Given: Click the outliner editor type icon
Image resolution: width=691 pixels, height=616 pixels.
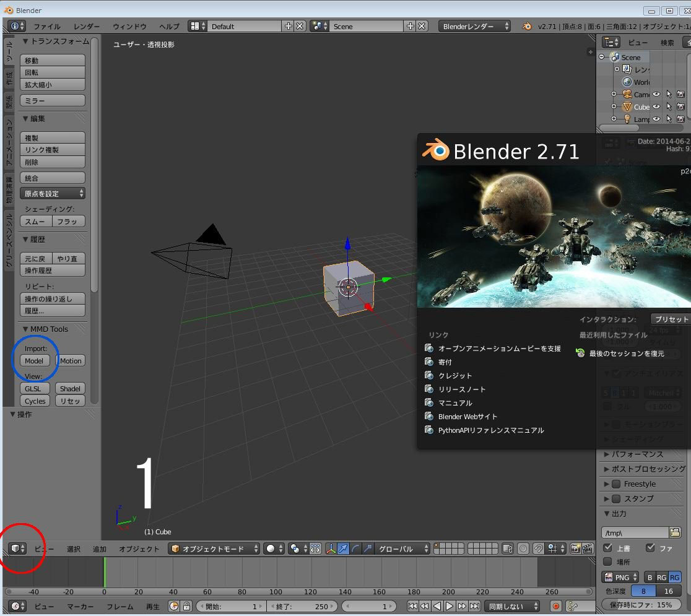Looking at the screenshot, I should coord(612,42).
